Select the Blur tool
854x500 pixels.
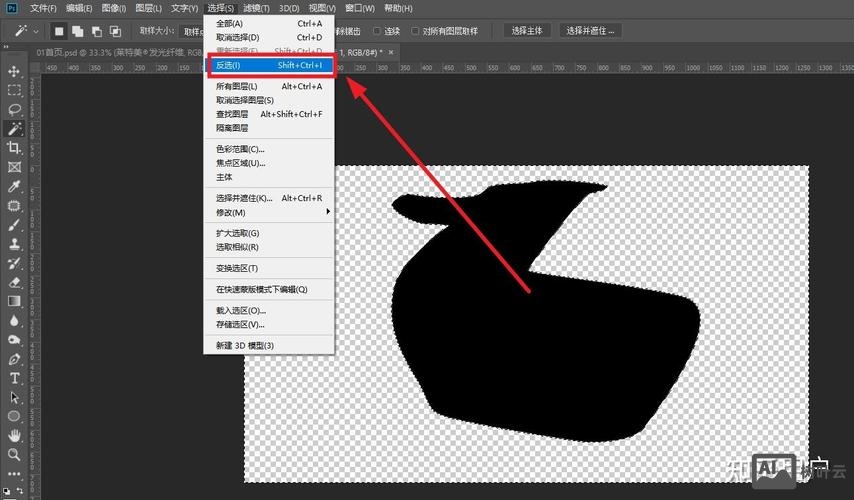[14, 321]
